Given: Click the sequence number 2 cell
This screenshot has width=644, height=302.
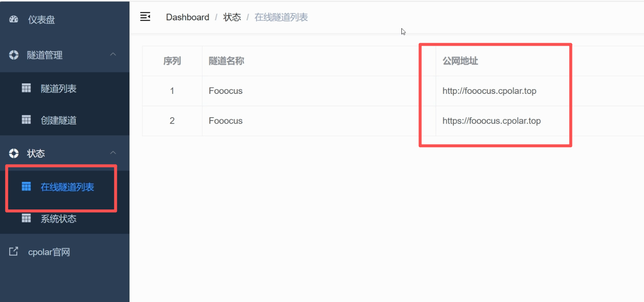Looking at the screenshot, I should click(172, 121).
